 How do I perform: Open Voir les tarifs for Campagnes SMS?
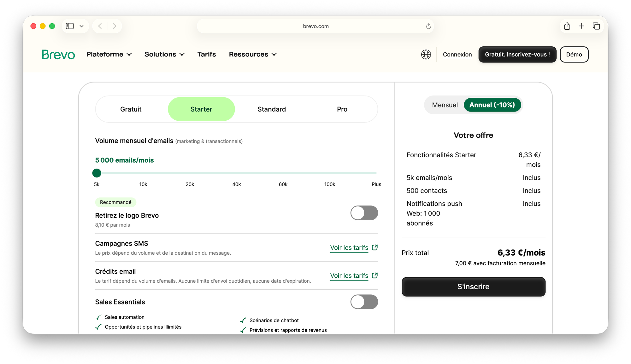(x=349, y=248)
